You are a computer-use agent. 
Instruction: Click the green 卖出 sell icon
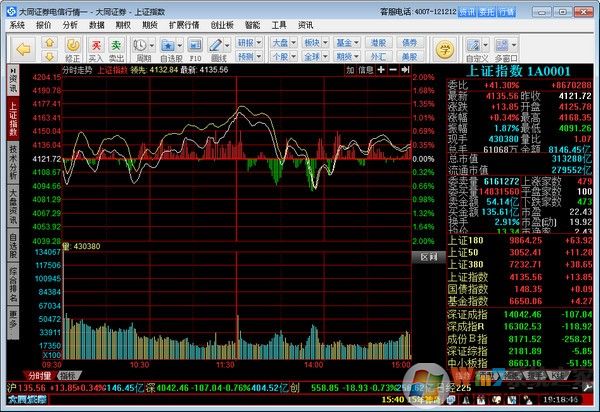pos(117,47)
